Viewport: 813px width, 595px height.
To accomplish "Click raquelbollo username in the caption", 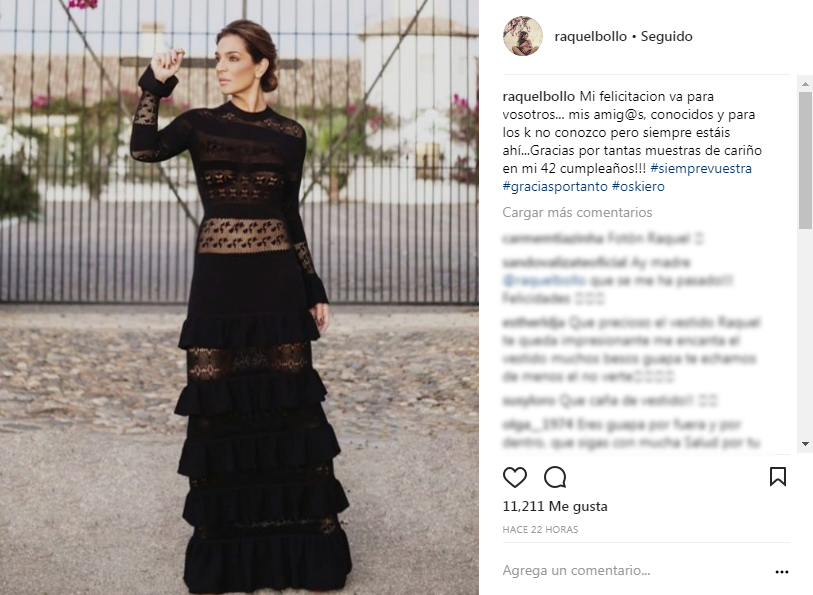I will (538, 97).
